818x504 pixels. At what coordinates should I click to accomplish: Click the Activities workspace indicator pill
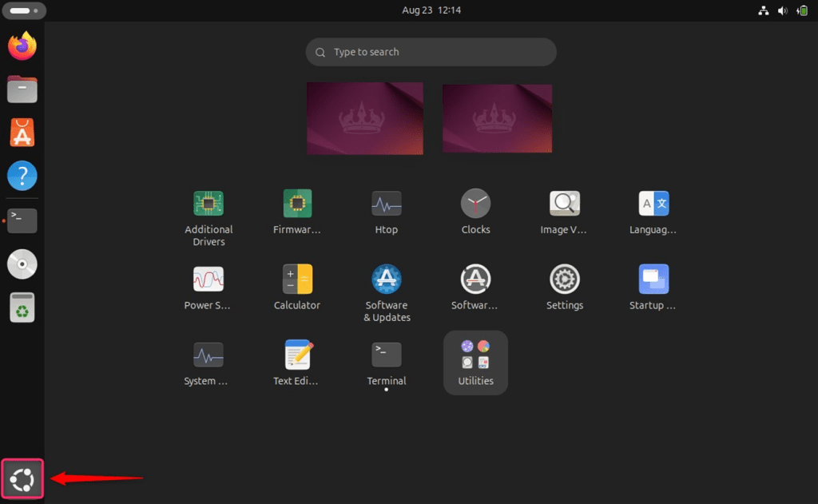tap(23, 10)
